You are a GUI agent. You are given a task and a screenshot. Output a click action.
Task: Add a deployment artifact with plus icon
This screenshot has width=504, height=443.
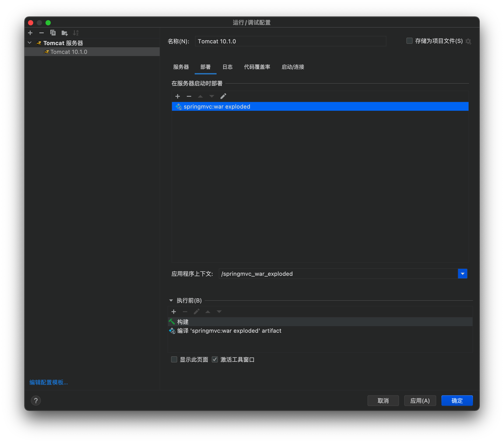point(178,96)
